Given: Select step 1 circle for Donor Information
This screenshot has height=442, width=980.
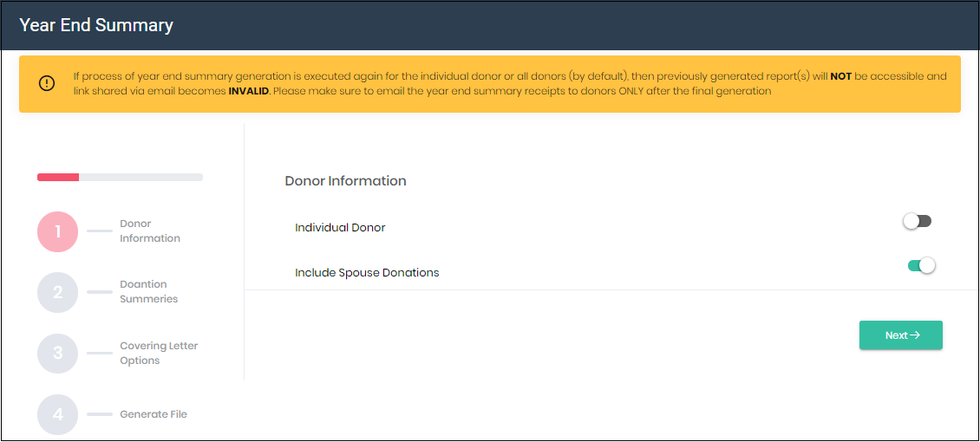Looking at the screenshot, I should click(57, 231).
